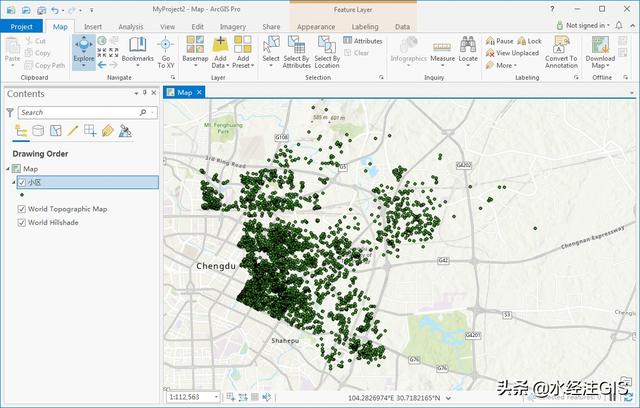Open Select By Location
640x408 pixels.
coord(327,52)
